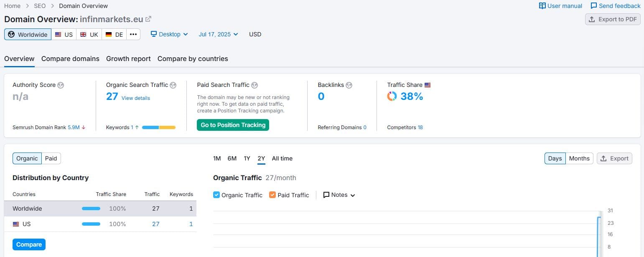The height and width of the screenshot is (257, 644).
Task: Switch to Organic distribution toggle
Action: tap(27, 158)
